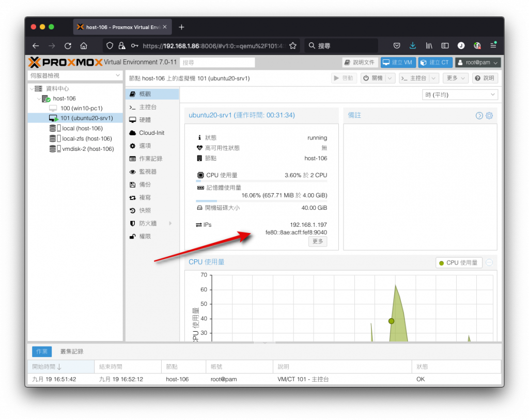Select local-zfs (host-106) storage

tap(75, 138)
